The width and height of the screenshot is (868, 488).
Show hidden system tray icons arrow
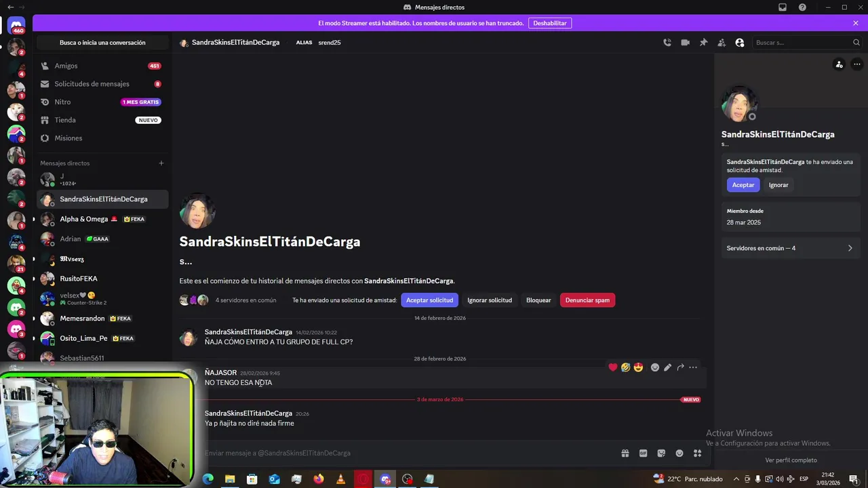point(736,479)
